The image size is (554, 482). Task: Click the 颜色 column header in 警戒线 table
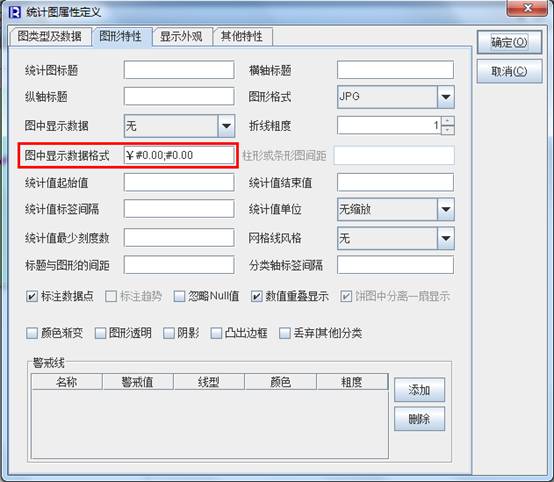(281, 382)
